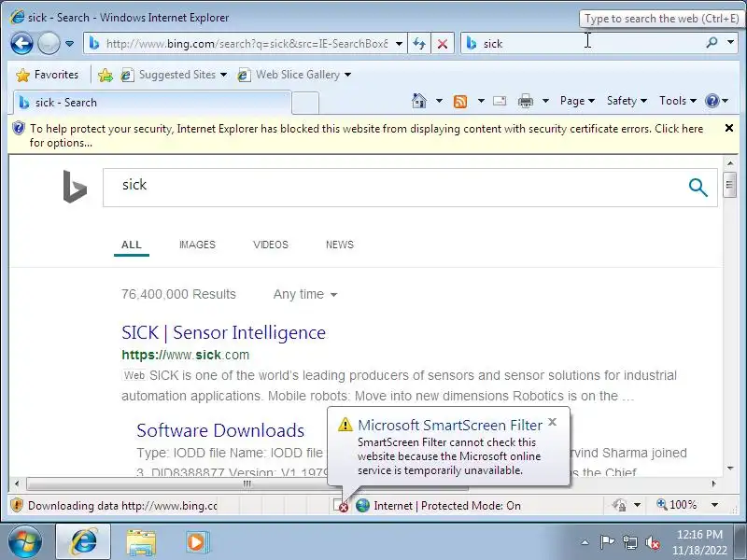
Task: Close the security information bar
Action: pyautogui.click(x=729, y=128)
